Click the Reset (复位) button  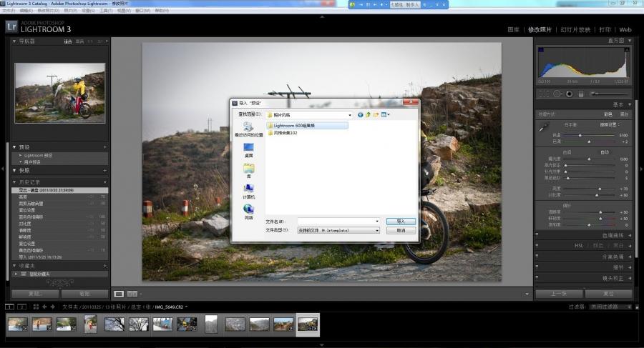click(x=608, y=294)
